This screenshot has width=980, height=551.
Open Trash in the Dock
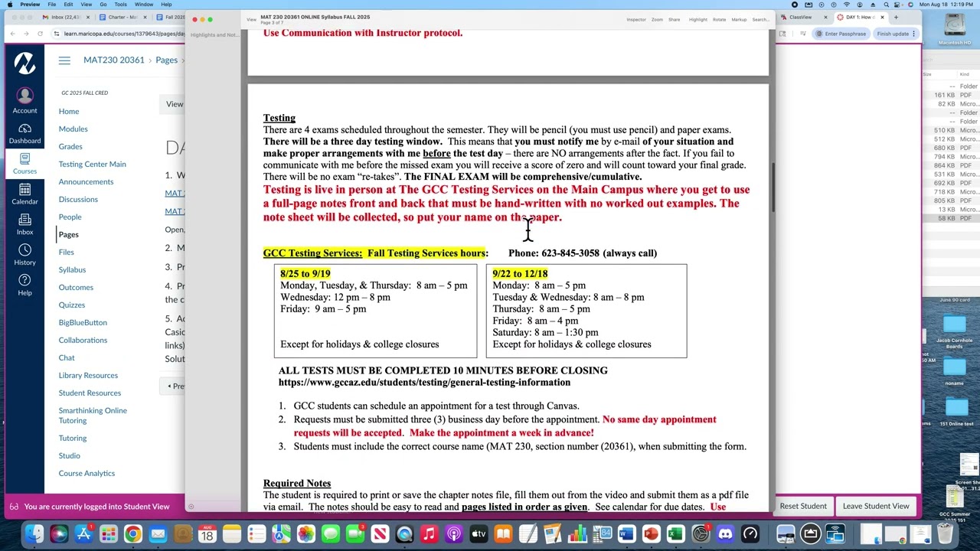[944, 534]
